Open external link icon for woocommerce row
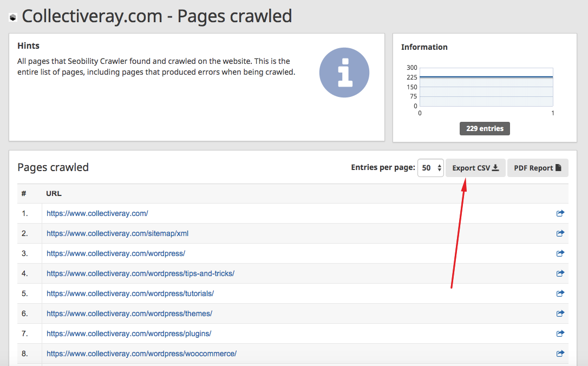This screenshot has height=366, width=588. point(560,354)
